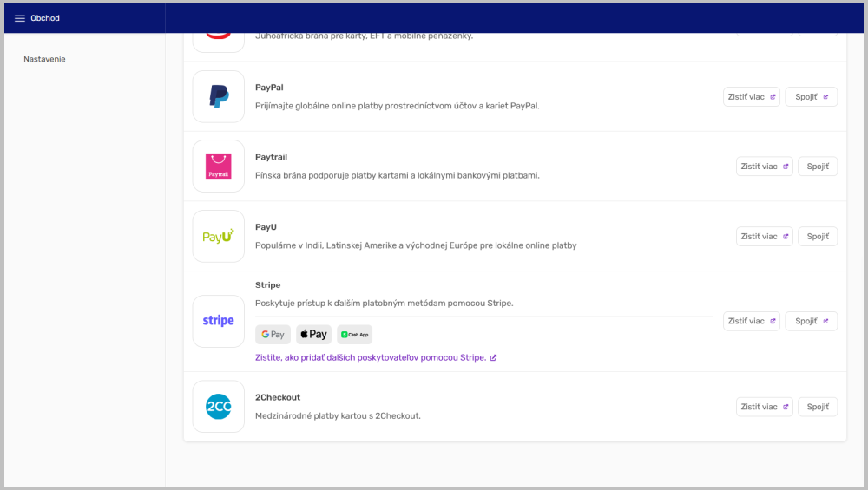Click the Paytrail logo icon
This screenshot has width=868, height=490.
coord(219,167)
